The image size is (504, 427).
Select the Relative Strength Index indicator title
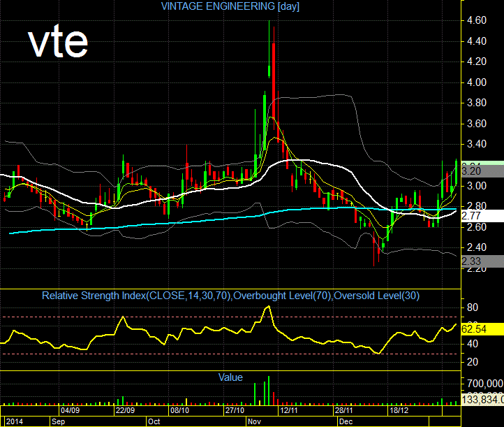[x=230, y=296]
